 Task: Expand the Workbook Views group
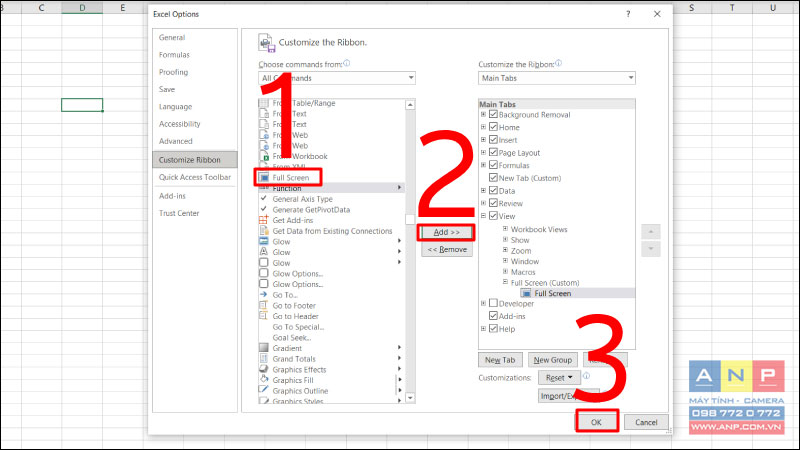tap(505, 229)
